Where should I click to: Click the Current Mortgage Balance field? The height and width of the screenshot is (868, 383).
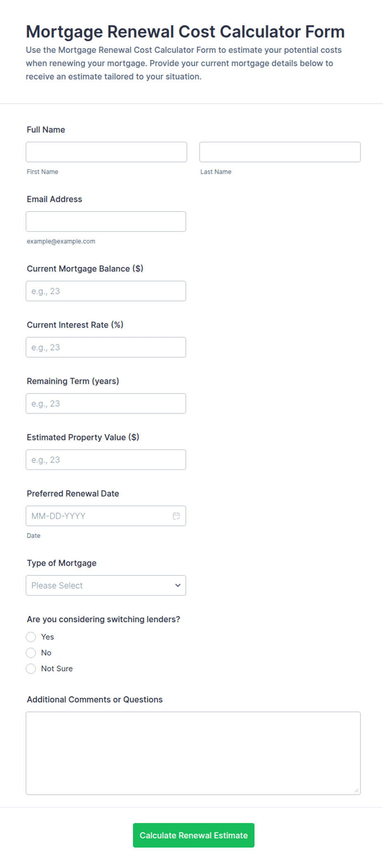(x=106, y=291)
